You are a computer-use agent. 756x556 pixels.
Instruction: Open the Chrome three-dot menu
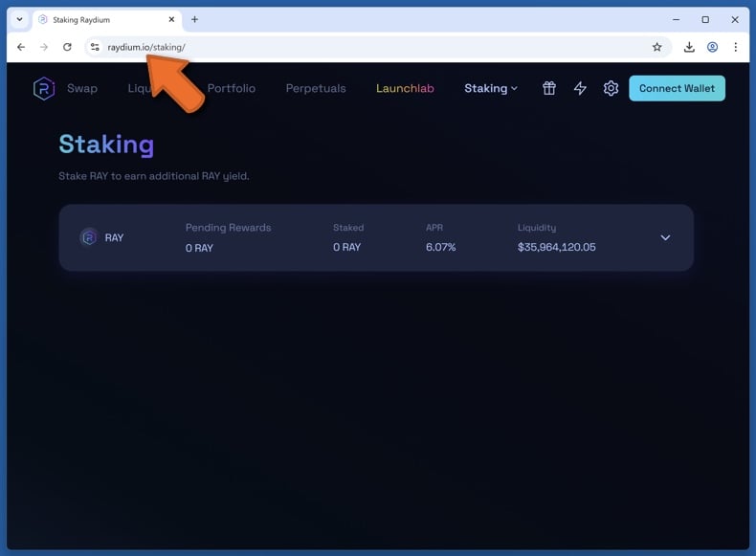click(735, 47)
